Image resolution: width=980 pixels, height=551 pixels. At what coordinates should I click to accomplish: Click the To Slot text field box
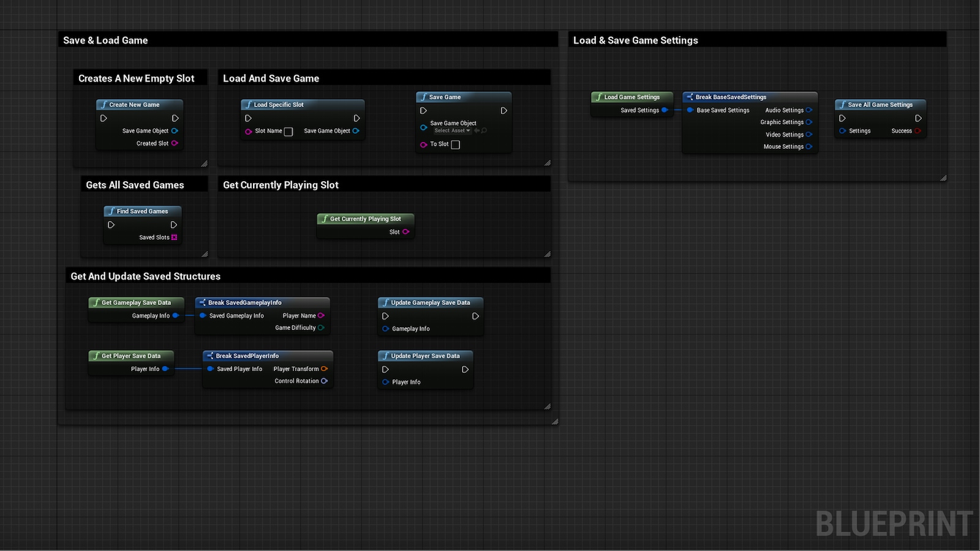(x=455, y=144)
